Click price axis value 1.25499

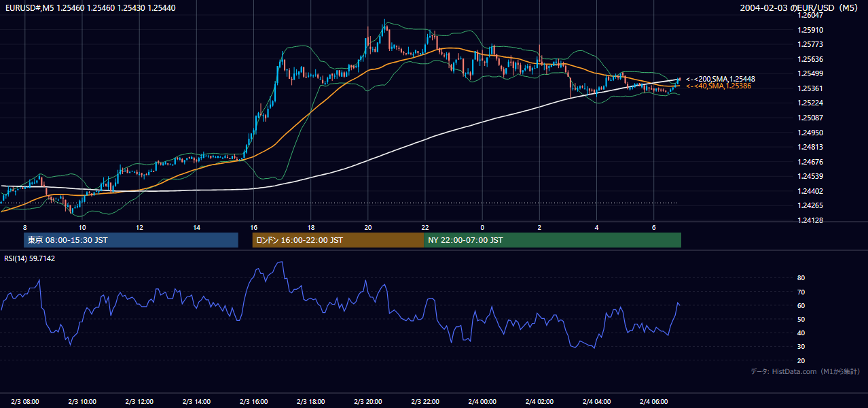(x=811, y=73)
